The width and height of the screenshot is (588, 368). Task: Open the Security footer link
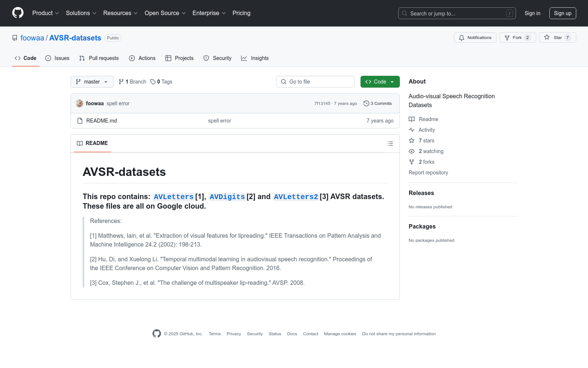pos(255,334)
